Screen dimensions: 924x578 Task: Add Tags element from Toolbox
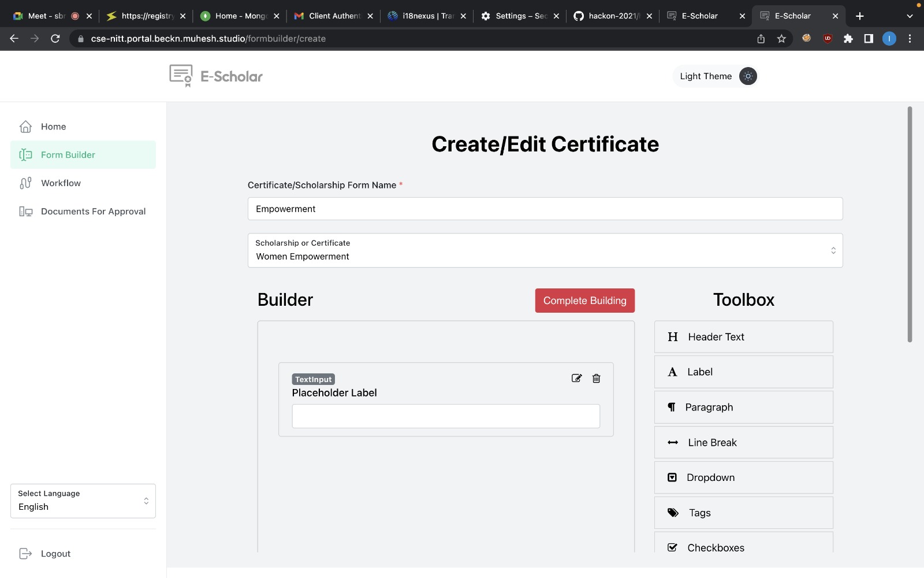click(744, 513)
